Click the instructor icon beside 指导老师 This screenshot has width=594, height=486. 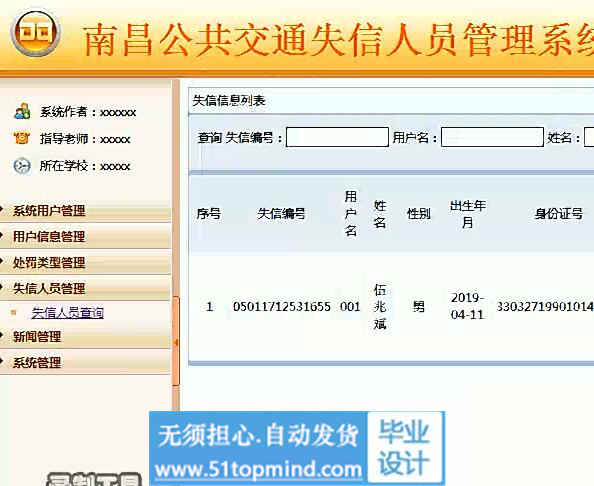click(22, 138)
